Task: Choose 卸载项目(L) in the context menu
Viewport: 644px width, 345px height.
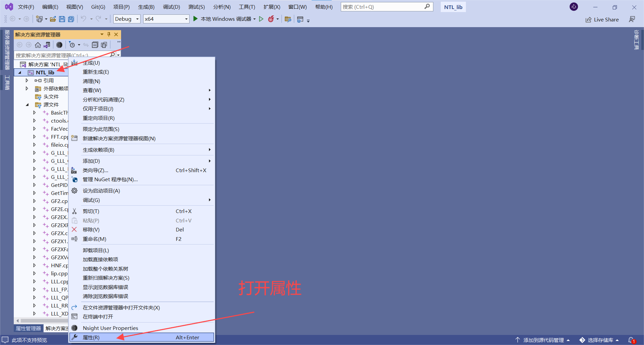Action: click(x=142, y=251)
